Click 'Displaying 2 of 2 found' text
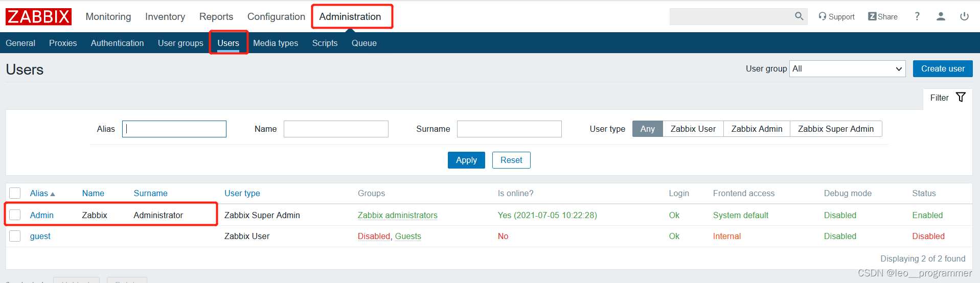This screenshot has width=980, height=283. pos(922,258)
